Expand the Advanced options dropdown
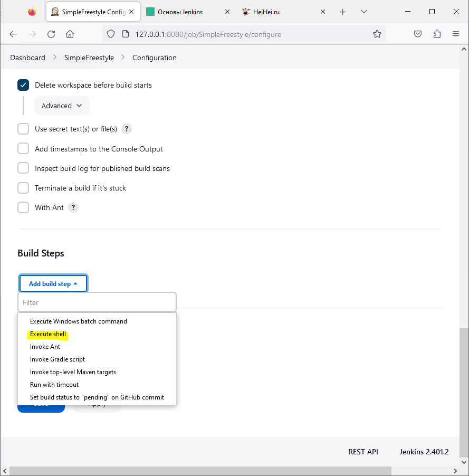Screen dimensions: 469x476 62,106
